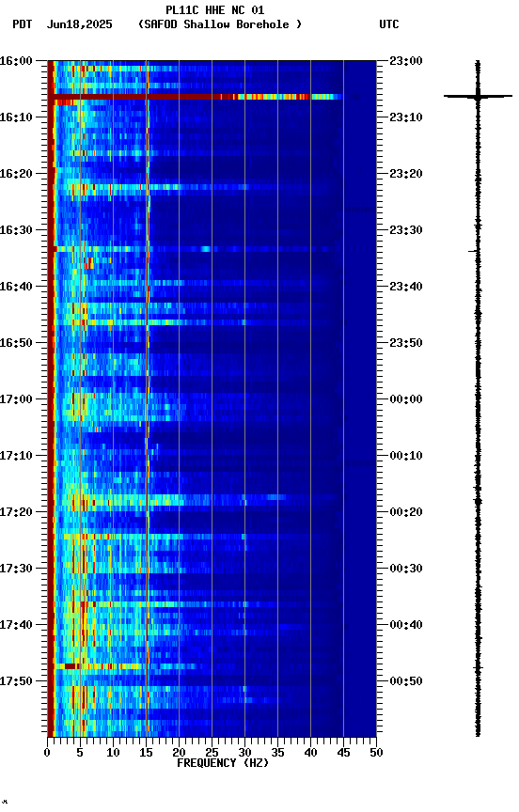Click the PDT timezone label

point(22,24)
